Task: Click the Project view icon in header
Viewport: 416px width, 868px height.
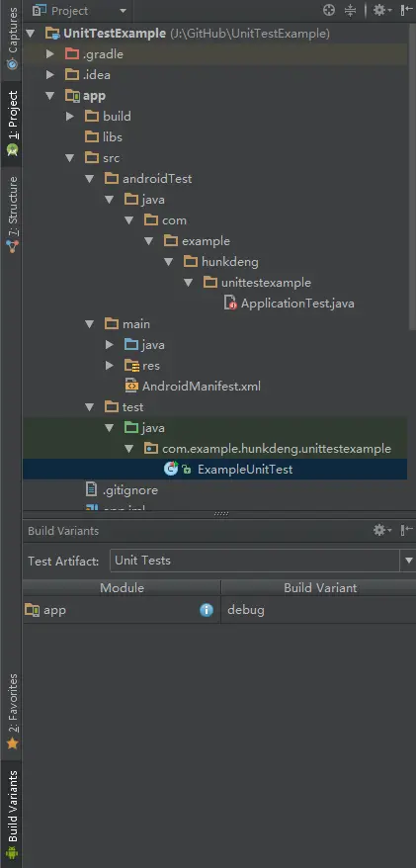Action: [39, 10]
